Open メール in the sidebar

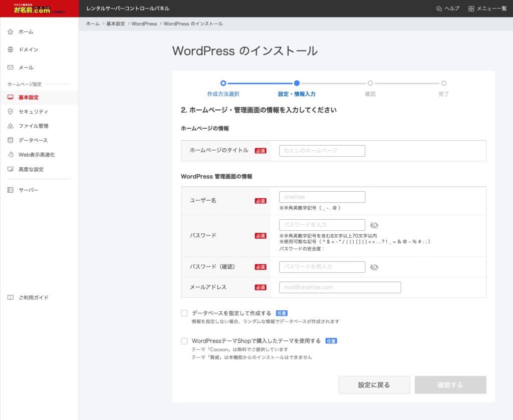pos(26,68)
